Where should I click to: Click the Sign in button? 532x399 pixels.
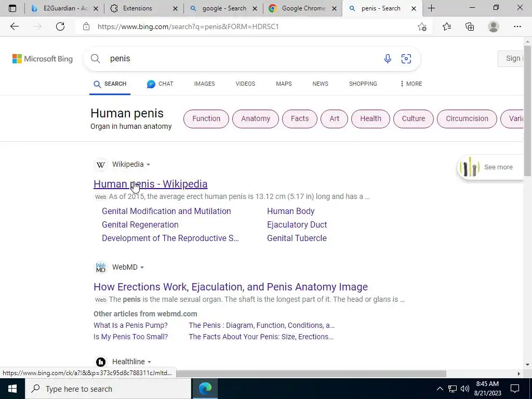click(x=511, y=58)
